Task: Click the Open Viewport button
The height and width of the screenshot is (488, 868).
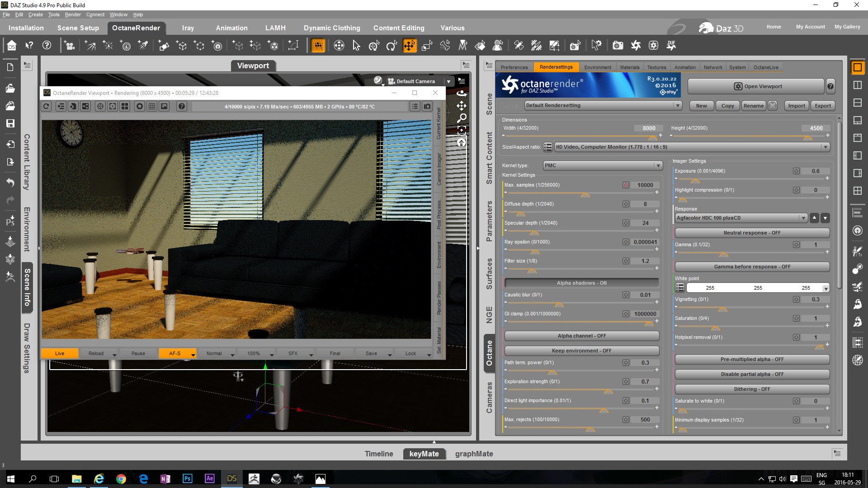Action: [x=757, y=86]
